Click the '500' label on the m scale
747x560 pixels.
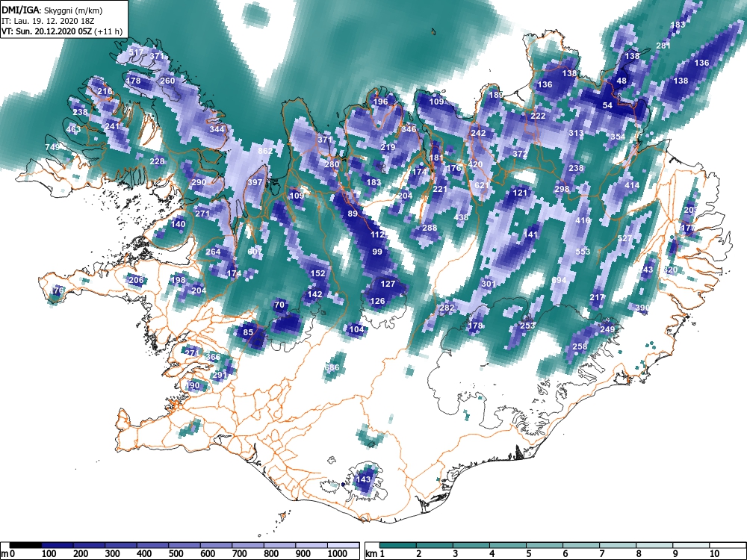pyautogui.click(x=176, y=554)
